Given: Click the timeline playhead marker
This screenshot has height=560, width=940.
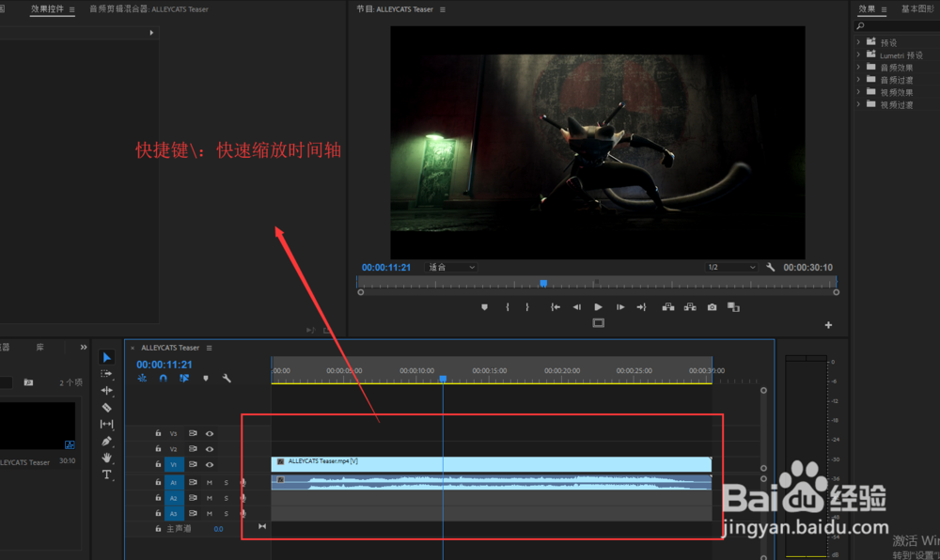Looking at the screenshot, I should [443, 379].
